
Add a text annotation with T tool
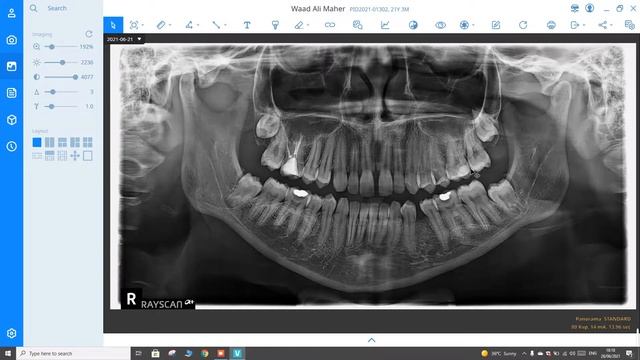pos(247,25)
